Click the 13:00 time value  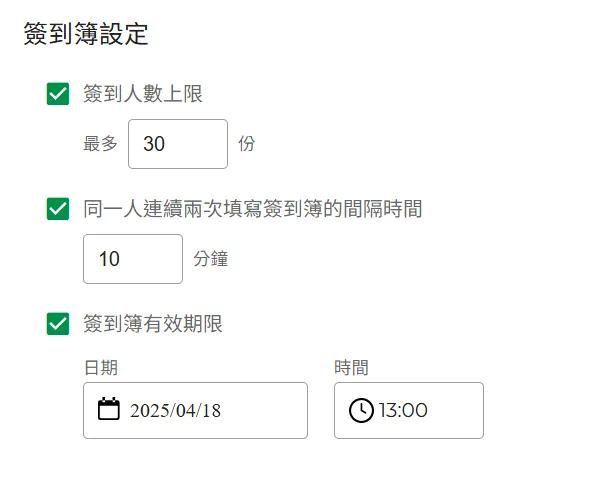403,410
